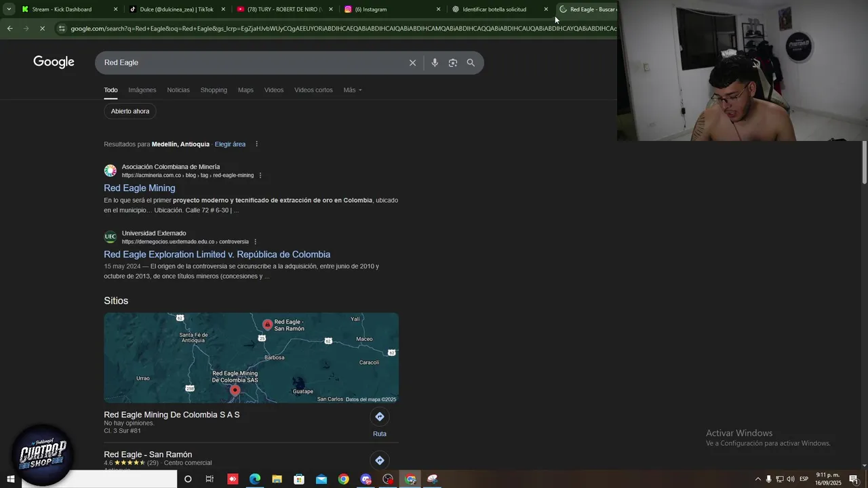The image size is (868, 488).
Task: Select the Maps search filter
Action: (245, 90)
